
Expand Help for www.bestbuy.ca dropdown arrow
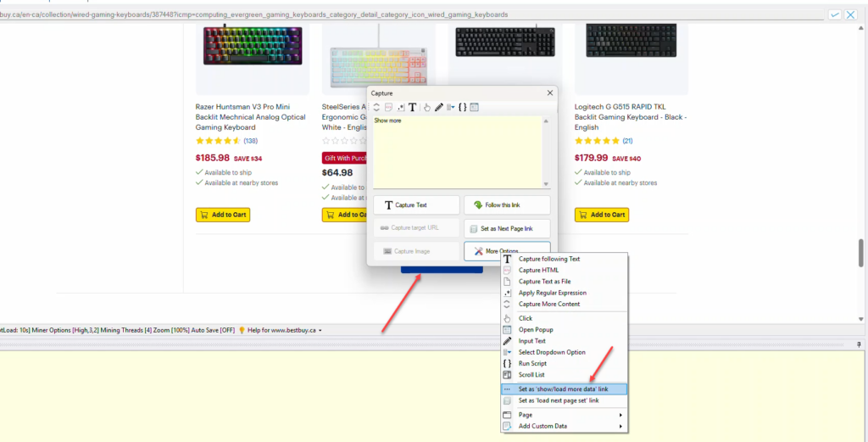point(320,331)
